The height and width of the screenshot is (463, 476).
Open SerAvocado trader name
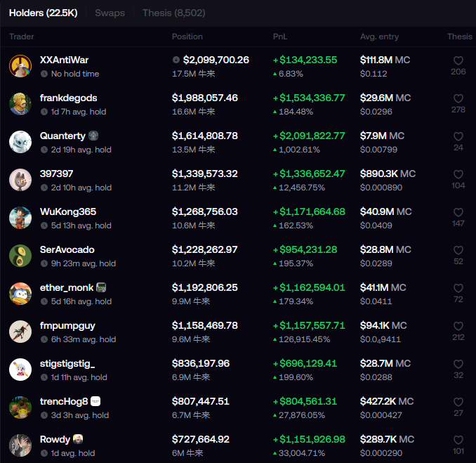67,249
